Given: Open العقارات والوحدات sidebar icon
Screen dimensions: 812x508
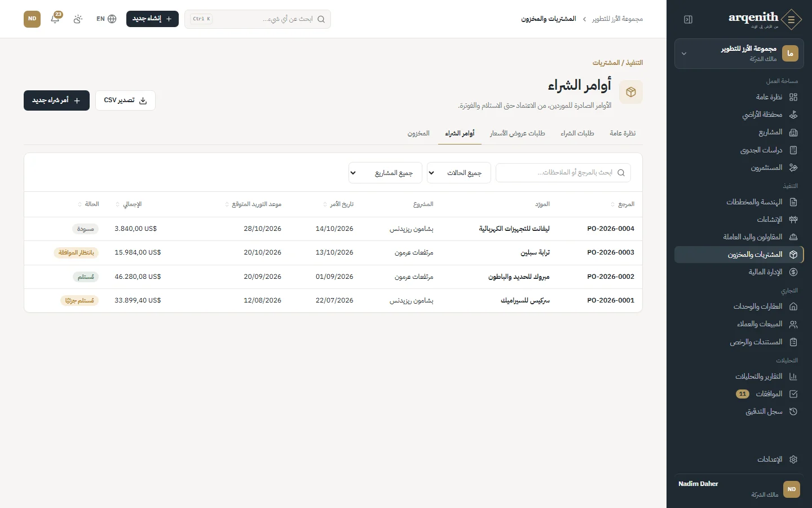Looking at the screenshot, I should pos(793,306).
